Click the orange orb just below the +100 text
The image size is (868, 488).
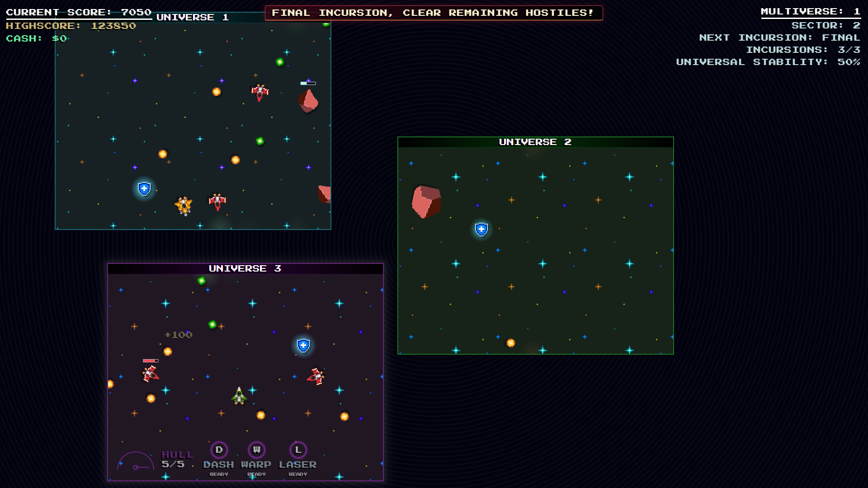coord(168,352)
